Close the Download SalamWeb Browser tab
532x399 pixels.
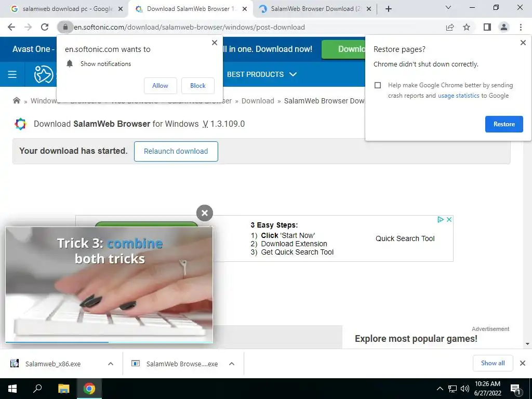[x=245, y=9]
